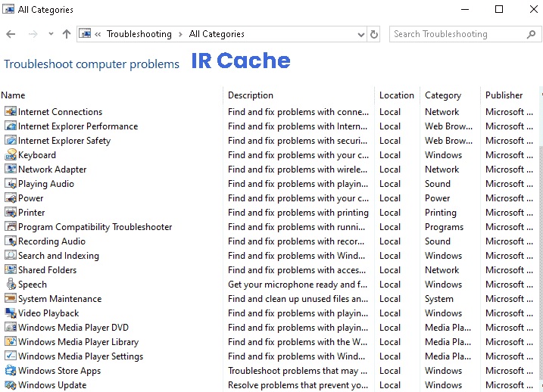Viewport: 543px width, 392px height.
Task: Click "Find and fix problems with recor..."
Action: [x=296, y=241]
